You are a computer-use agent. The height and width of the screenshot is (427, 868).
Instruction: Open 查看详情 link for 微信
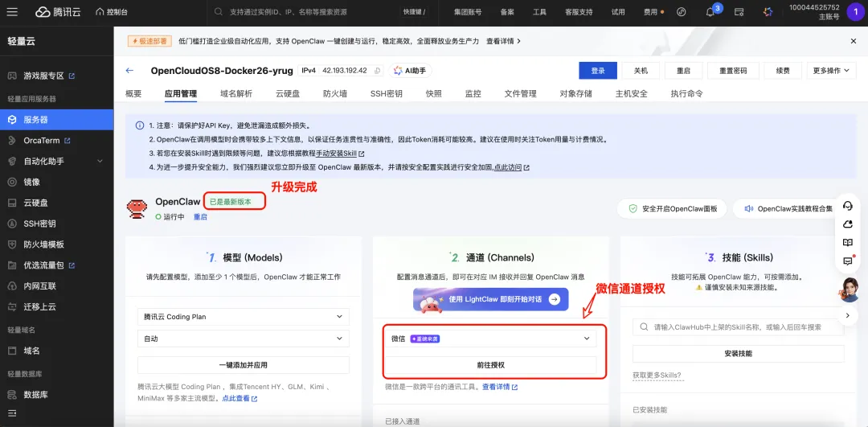(x=500, y=387)
